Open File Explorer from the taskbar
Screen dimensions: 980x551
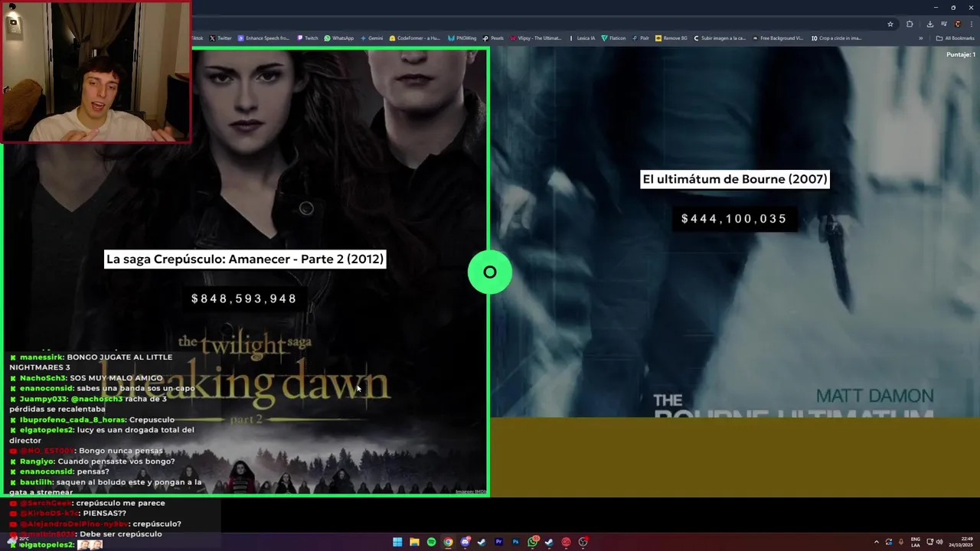pos(414,542)
